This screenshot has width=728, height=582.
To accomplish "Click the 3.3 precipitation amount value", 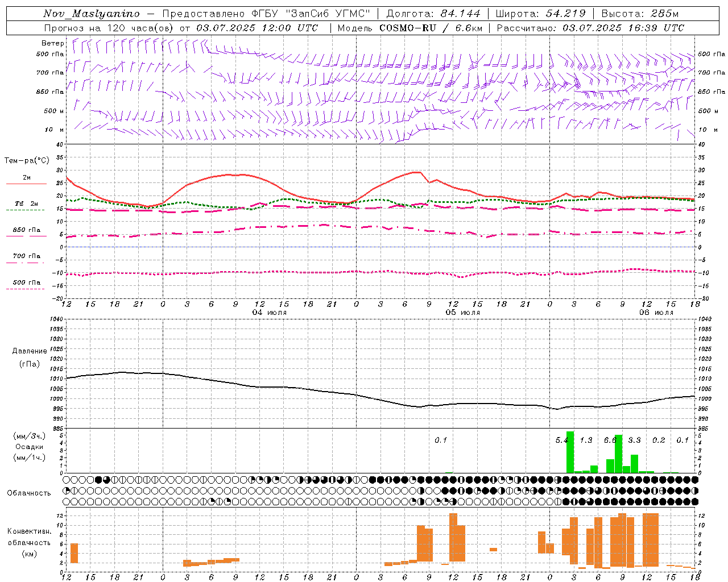I will click(634, 440).
